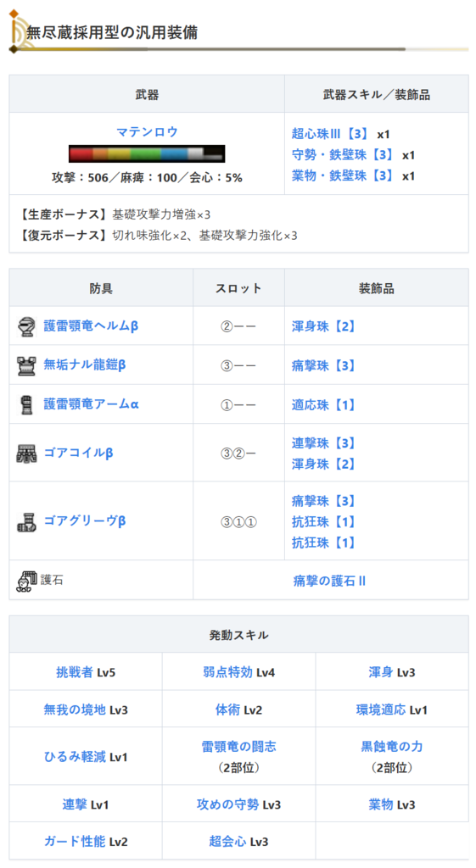
Task: Open the 業物・鉄壁珠【3】 link
Action: 342,176
